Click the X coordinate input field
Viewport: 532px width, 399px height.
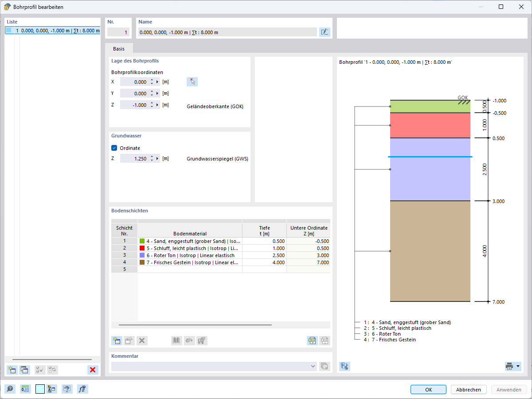134,82
